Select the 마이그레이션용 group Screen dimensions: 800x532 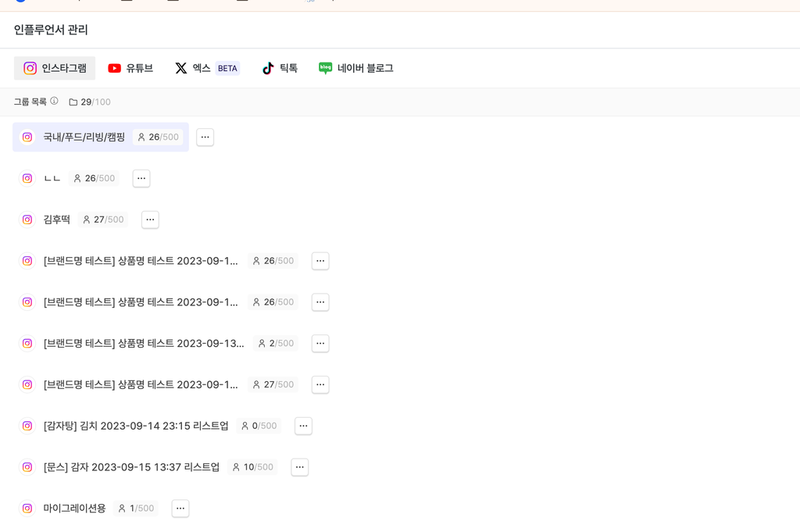pyautogui.click(x=74, y=509)
